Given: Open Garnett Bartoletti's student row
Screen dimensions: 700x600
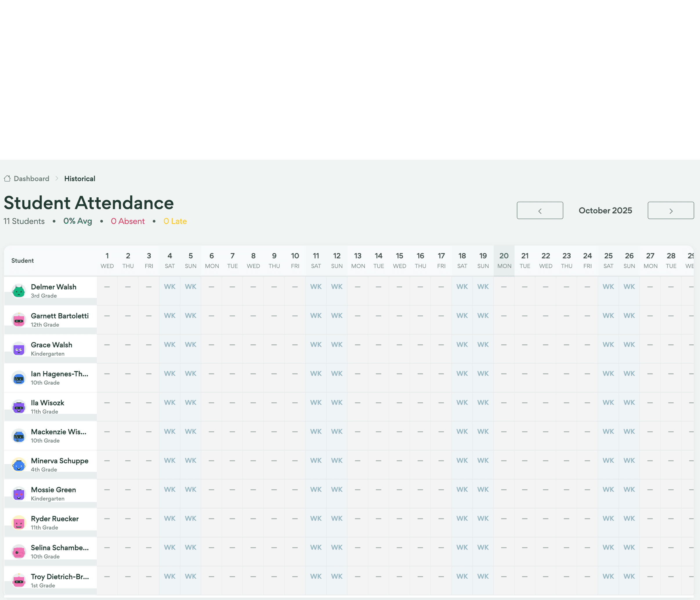Looking at the screenshot, I should pos(59,316).
